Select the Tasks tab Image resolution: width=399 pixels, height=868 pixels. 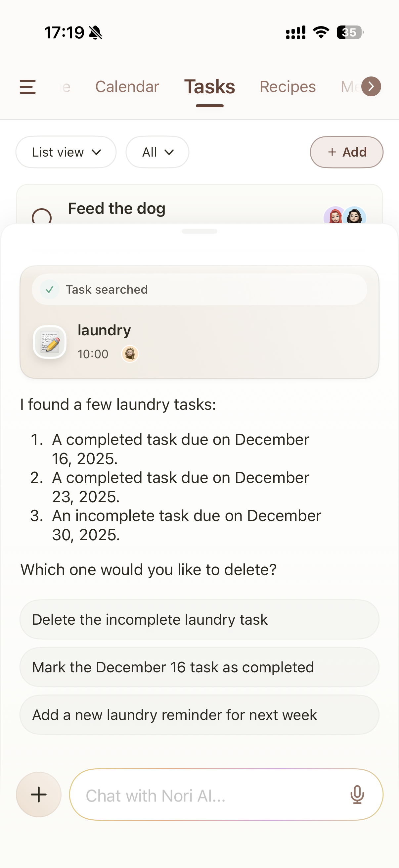(209, 87)
